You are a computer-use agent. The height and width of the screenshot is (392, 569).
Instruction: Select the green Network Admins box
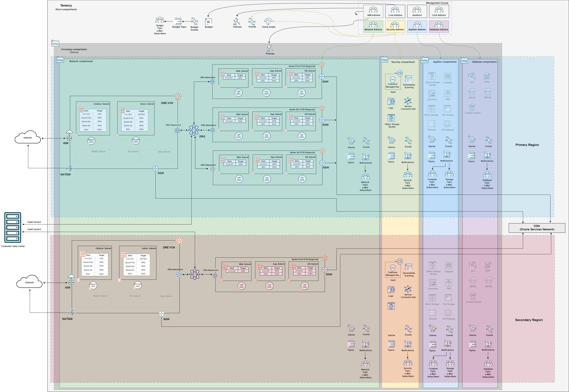click(x=373, y=26)
